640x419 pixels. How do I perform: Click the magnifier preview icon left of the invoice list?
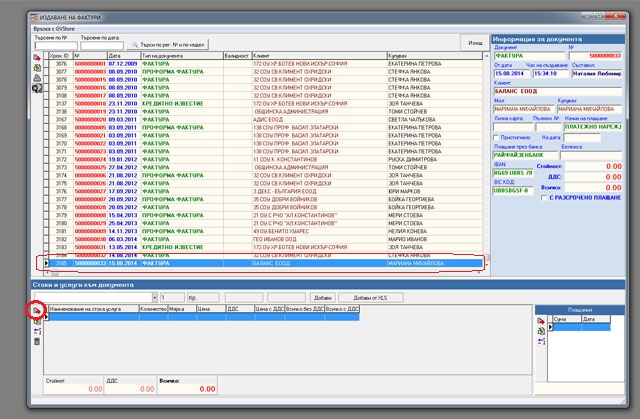pyautogui.click(x=37, y=88)
